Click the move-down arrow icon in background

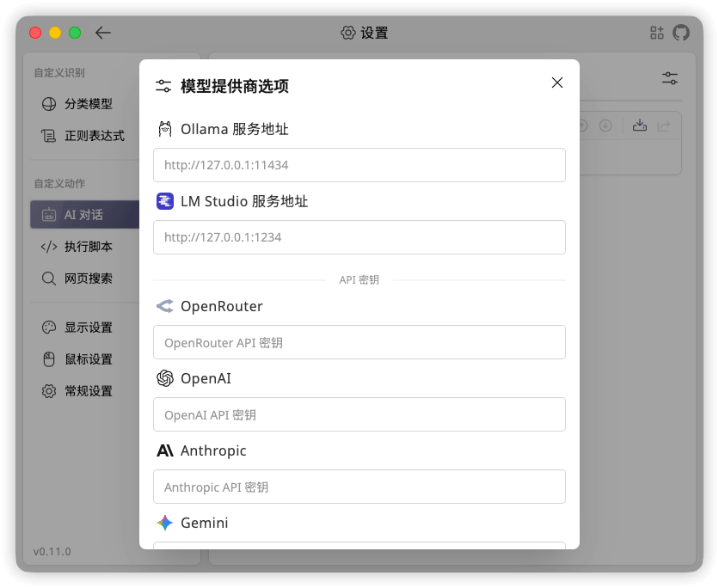tap(605, 126)
